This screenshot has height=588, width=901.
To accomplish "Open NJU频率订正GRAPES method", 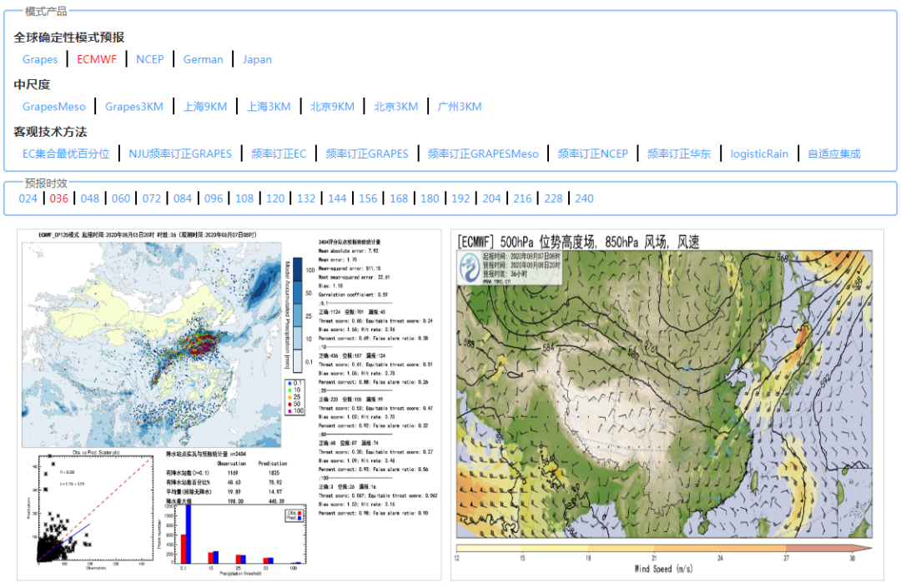I will (180, 153).
